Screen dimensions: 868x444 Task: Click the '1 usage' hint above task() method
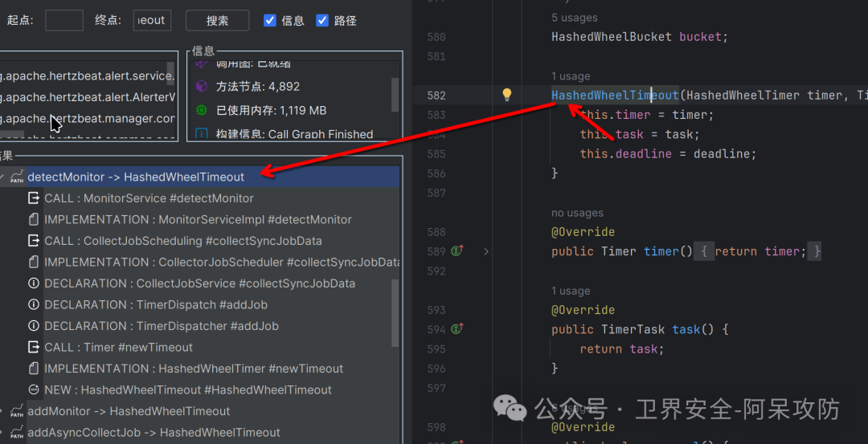(x=570, y=291)
